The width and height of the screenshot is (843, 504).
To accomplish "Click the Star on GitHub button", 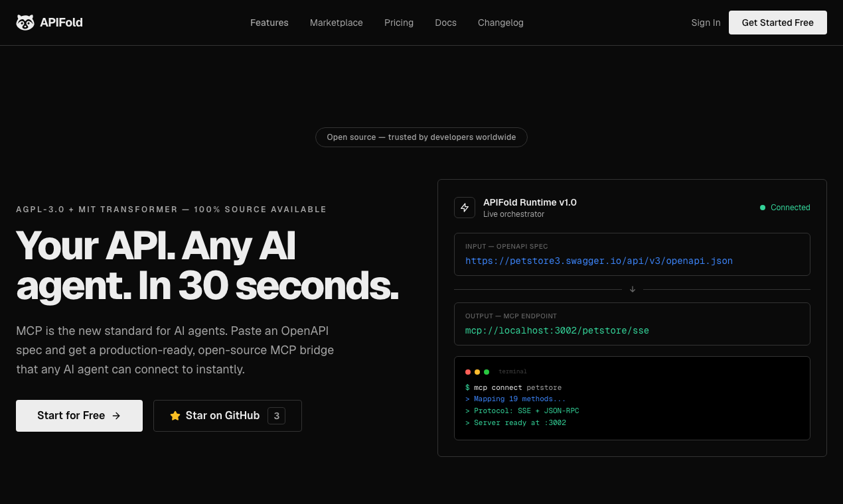I will click(x=228, y=416).
